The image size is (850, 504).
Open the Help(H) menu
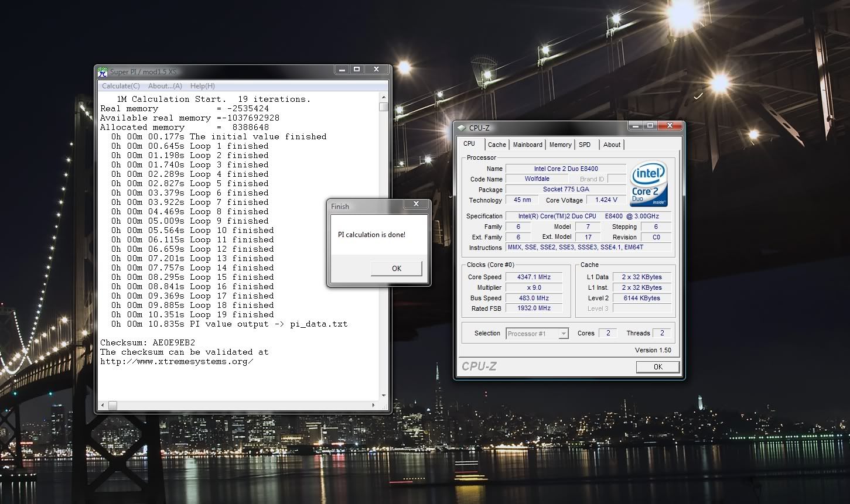202,86
